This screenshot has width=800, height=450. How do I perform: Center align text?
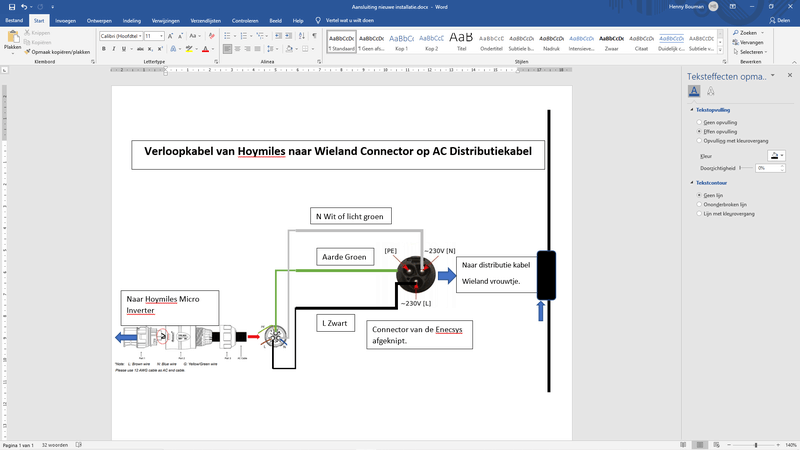point(237,49)
